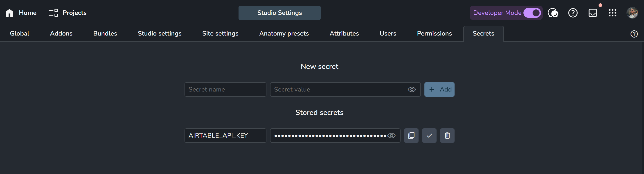Open the chat feedback icon

(553, 13)
